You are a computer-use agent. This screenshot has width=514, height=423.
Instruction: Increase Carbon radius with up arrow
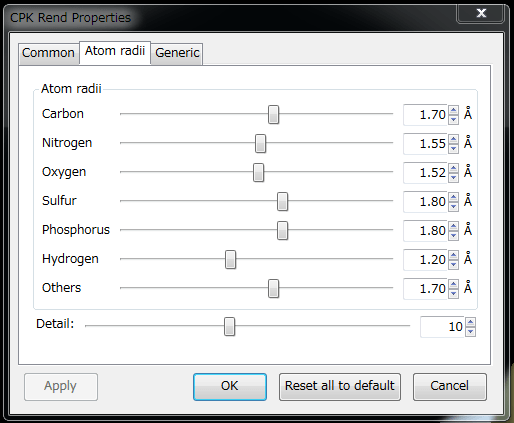[x=453, y=110]
